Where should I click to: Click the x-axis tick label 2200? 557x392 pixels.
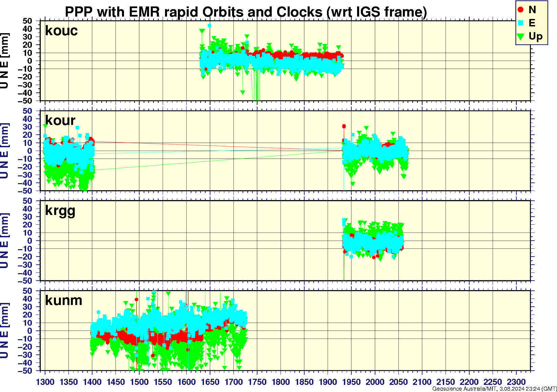[x=469, y=382]
